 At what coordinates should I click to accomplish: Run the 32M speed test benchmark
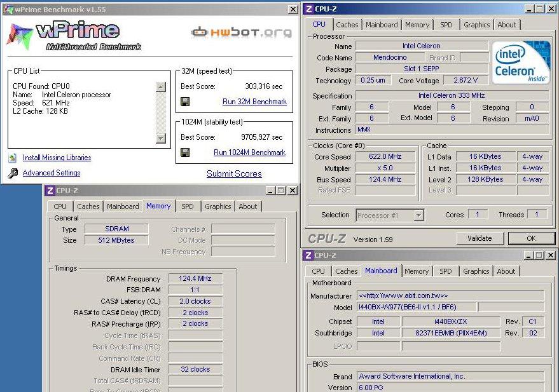pos(254,102)
